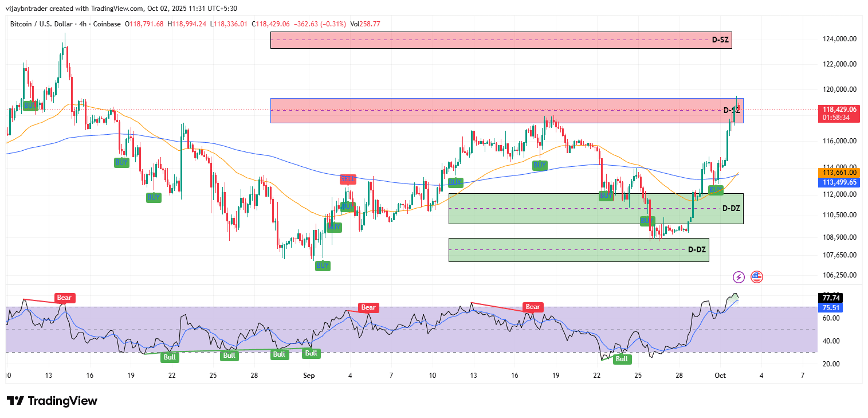868x418 pixels.
Task: Click the US flag economic event icon
Action: coord(757,278)
